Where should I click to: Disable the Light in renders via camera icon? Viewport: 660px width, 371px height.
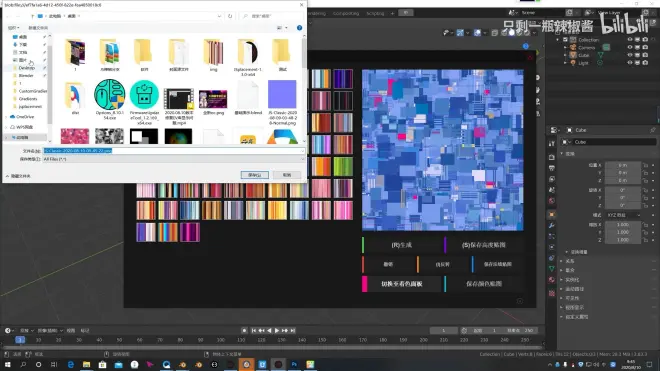click(x=645, y=63)
